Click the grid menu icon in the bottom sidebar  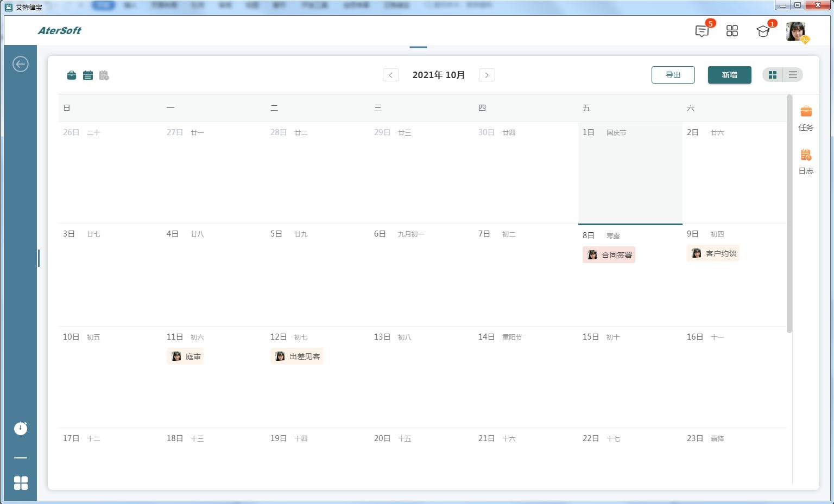pyautogui.click(x=21, y=483)
